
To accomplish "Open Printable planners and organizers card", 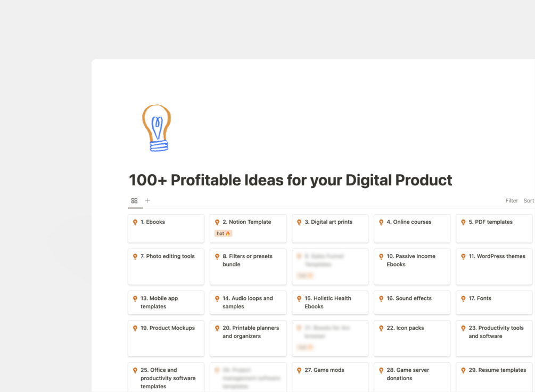I will coord(248,338).
